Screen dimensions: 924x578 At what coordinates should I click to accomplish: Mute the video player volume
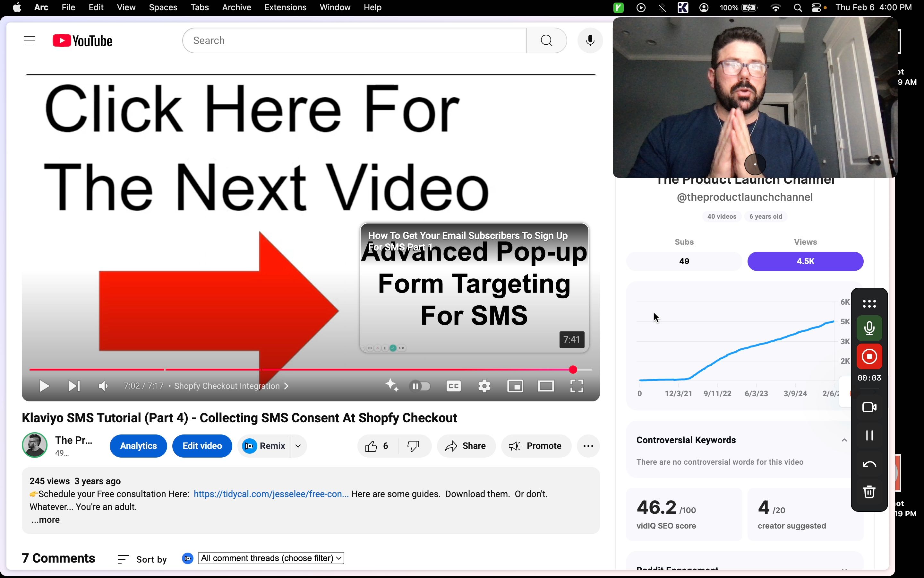103,386
